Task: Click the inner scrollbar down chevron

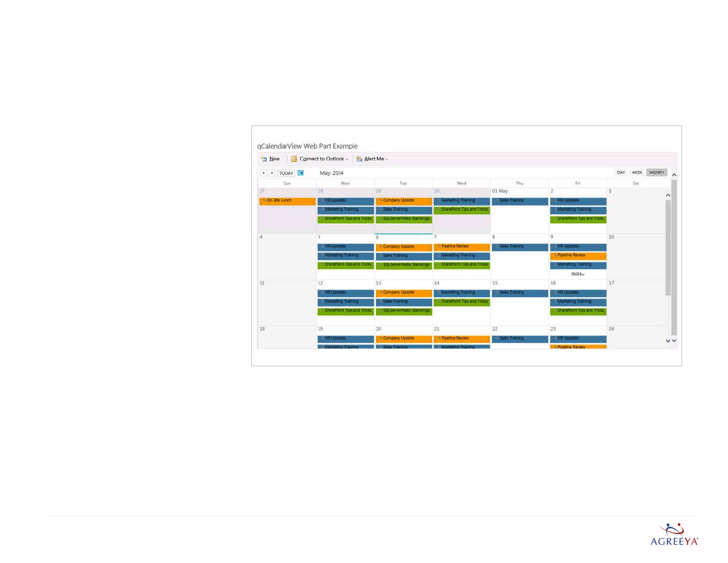Action: (668, 341)
